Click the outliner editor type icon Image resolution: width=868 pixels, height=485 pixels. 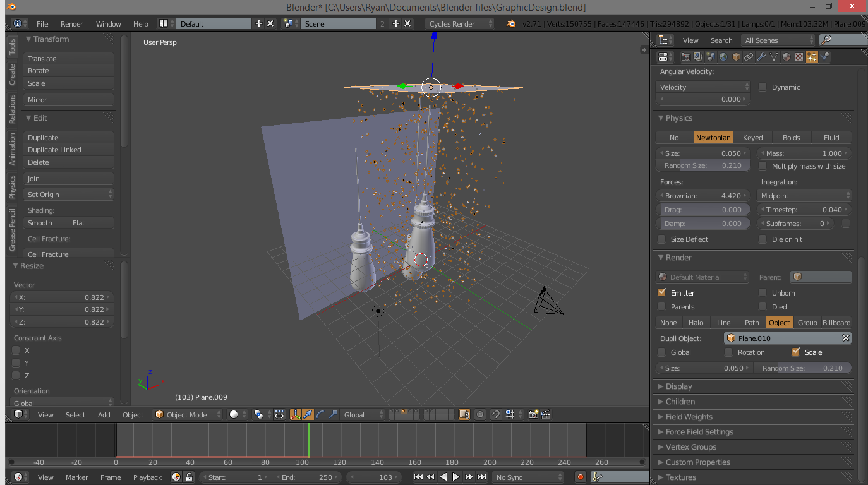tap(665, 40)
